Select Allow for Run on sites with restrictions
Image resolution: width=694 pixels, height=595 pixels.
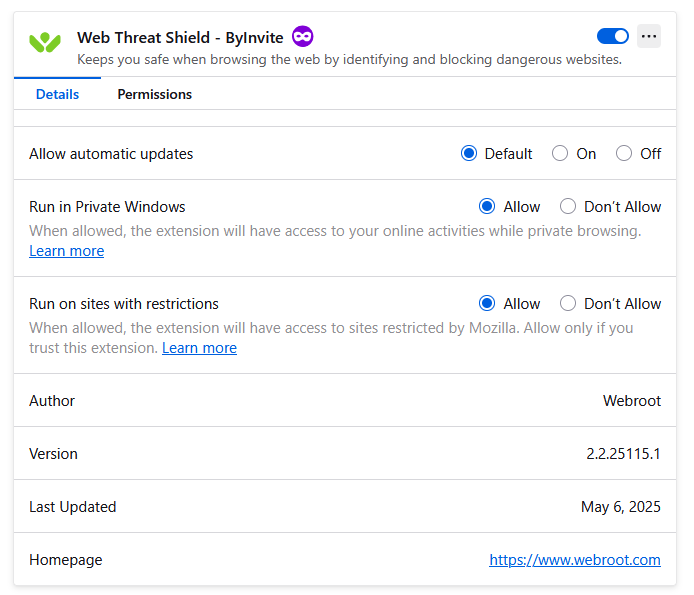487,303
